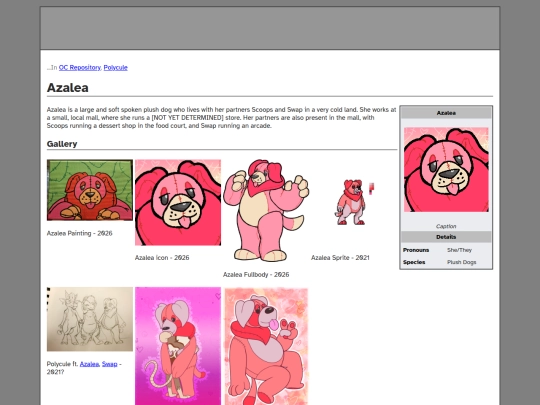Click the Azalea page heading

[68, 87]
